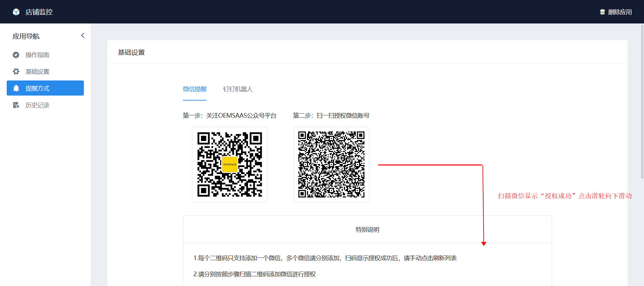Open the 操作指南 menu item
The image size is (644, 286).
coord(45,55)
